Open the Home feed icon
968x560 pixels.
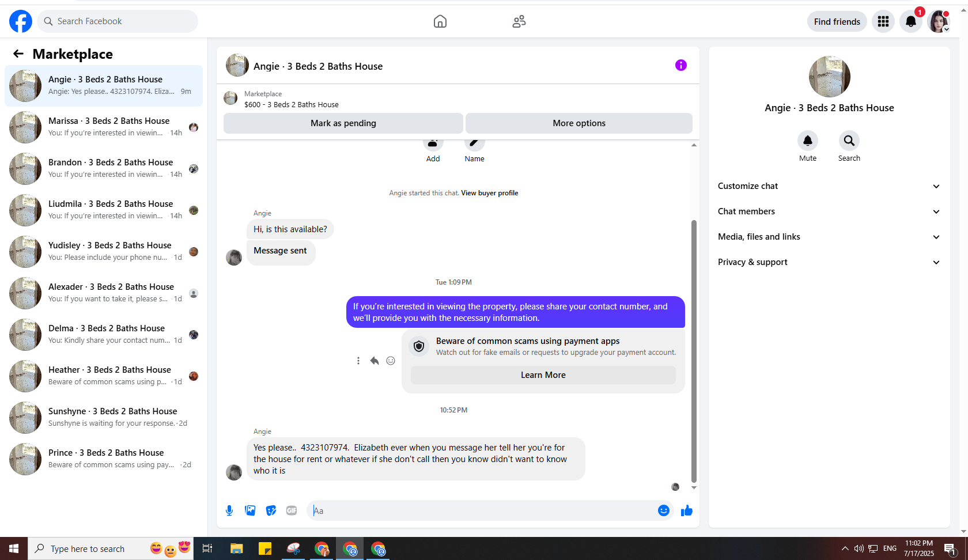(x=440, y=21)
